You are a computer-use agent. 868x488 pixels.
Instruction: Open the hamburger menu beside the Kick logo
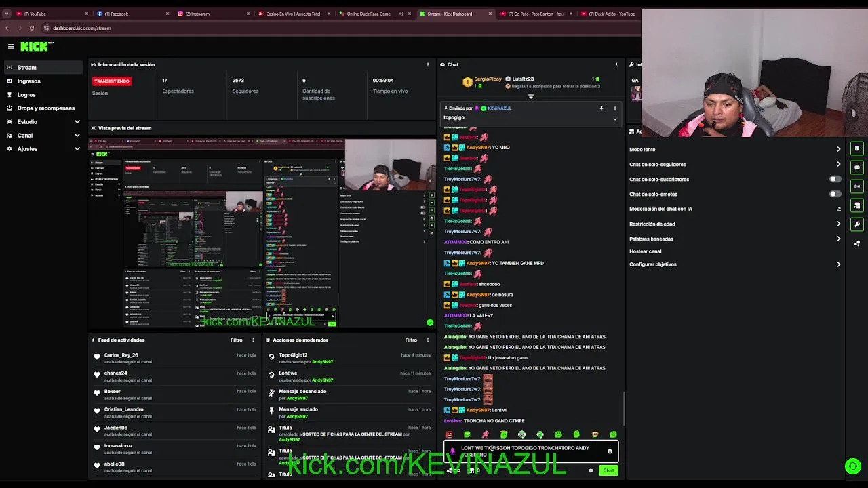(11, 46)
